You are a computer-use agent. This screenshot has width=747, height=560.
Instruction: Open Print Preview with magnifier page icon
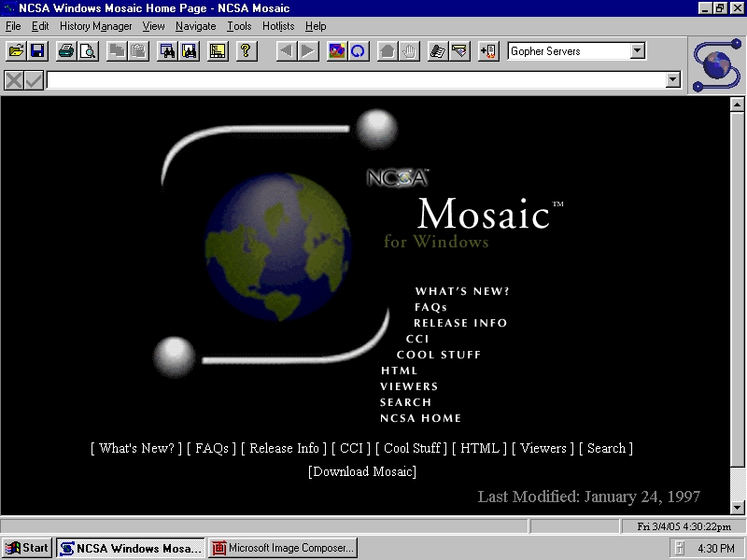tap(88, 51)
